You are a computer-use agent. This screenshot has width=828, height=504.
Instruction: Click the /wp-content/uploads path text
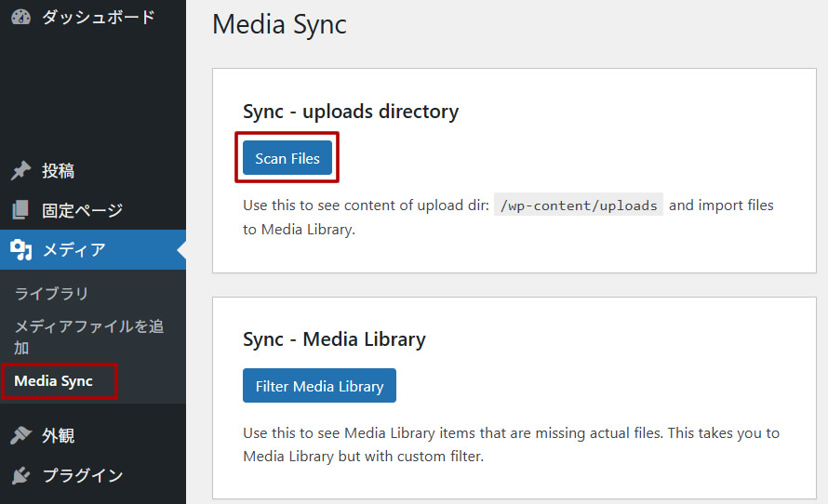point(579,206)
